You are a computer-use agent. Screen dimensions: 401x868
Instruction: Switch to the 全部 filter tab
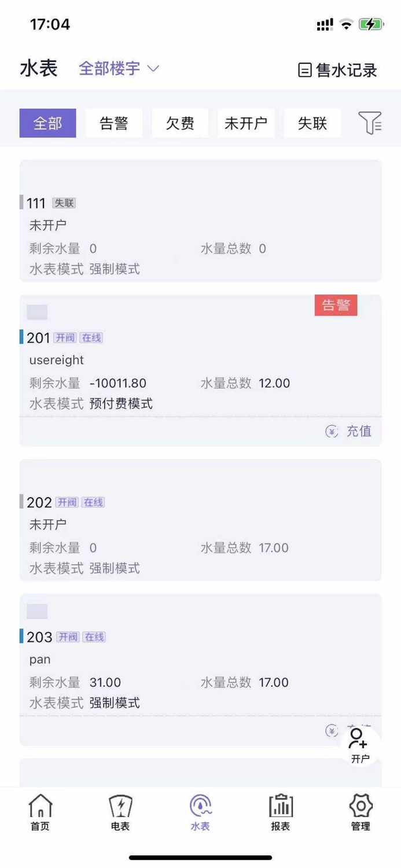click(x=47, y=123)
